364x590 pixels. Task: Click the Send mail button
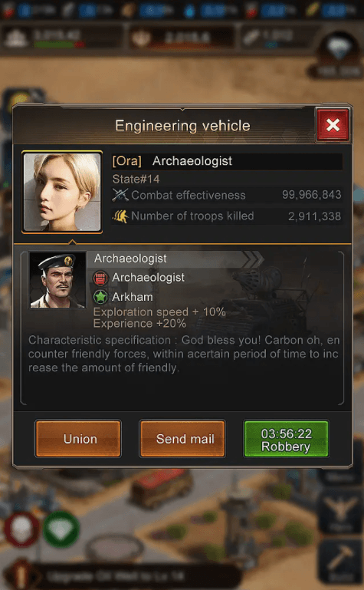click(182, 439)
